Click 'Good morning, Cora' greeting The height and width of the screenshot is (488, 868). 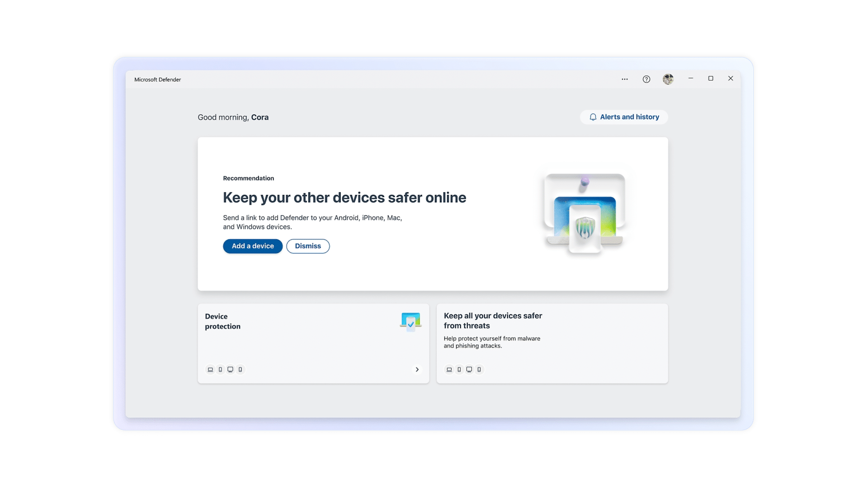[233, 117]
